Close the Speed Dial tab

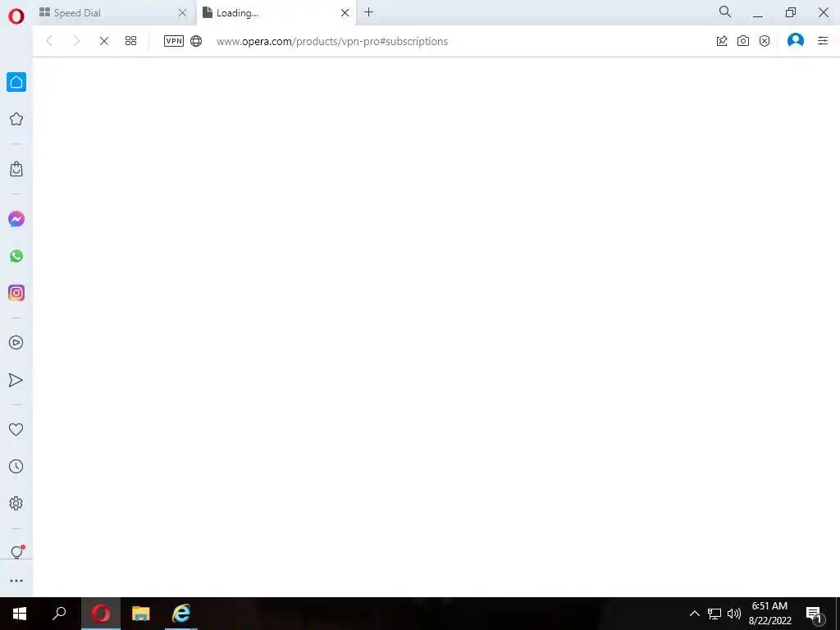point(182,13)
